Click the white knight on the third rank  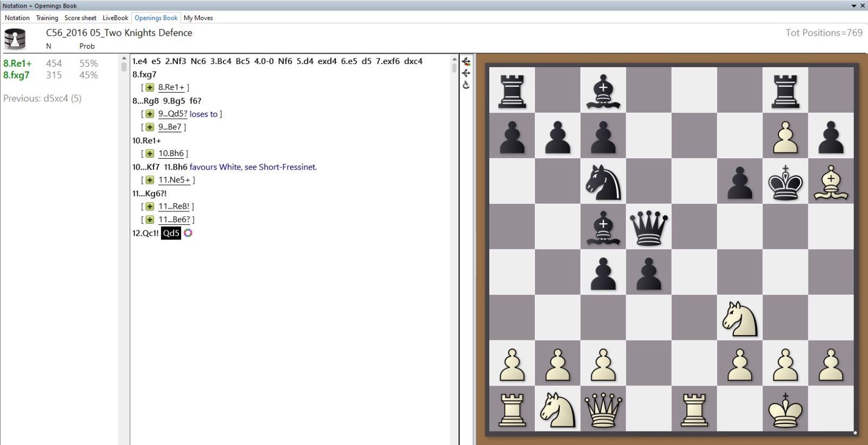click(739, 318)
